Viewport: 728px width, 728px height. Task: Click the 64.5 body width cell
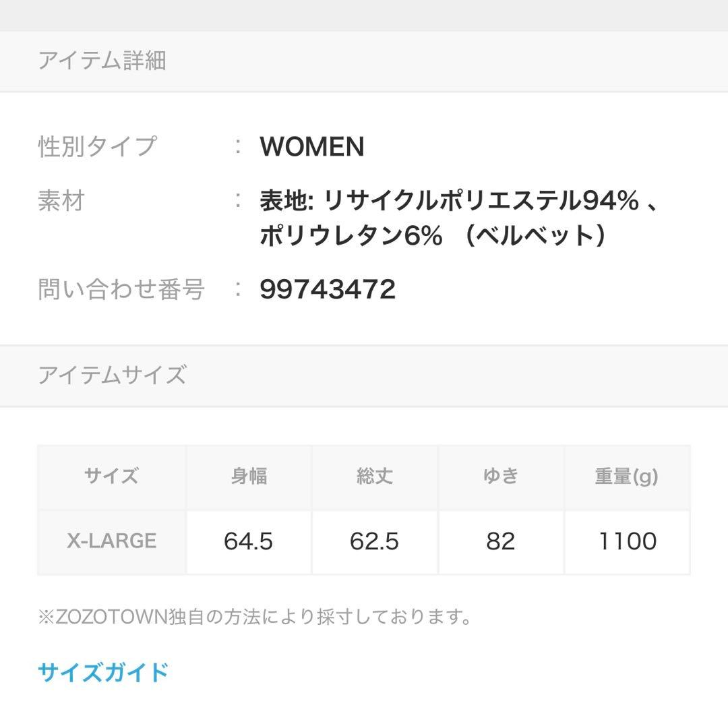[249, 541]
